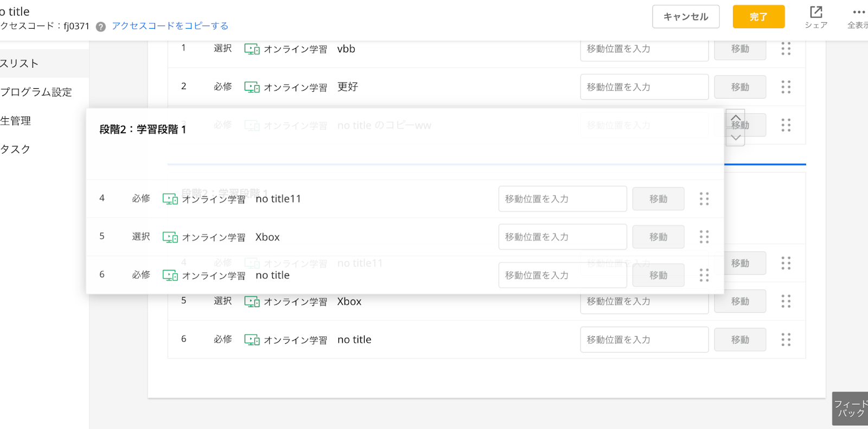The height and width of the screenshot is (429, 868).
Task: Click the 移動 button for no title11 in the dragged panel
Action: point(659,199)
